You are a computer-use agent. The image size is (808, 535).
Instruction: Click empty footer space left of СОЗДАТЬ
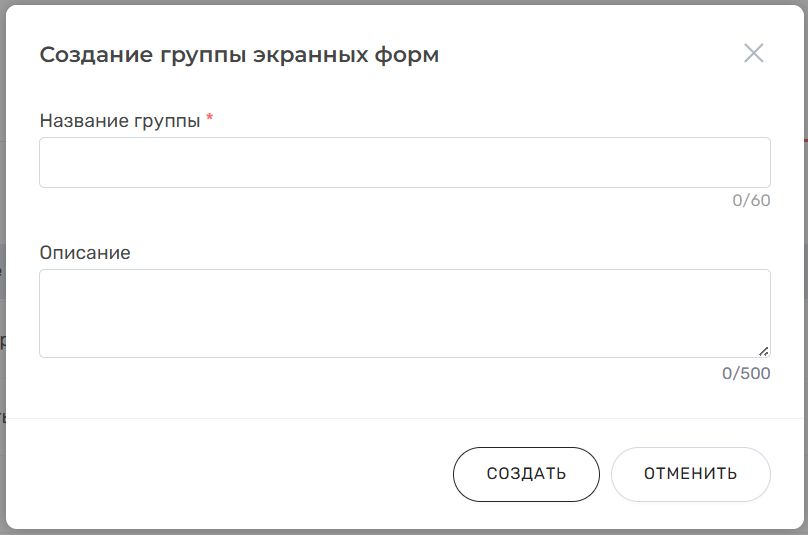240,474
